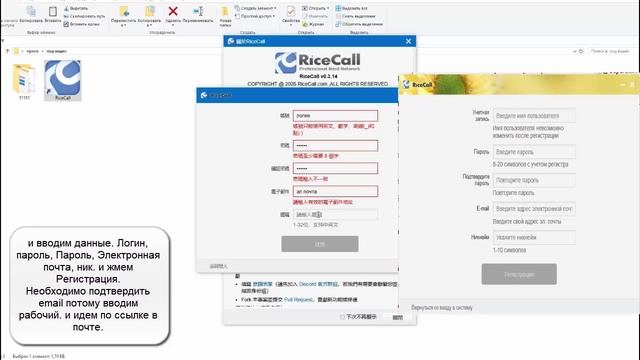Viewport: 640px width, 360px height.
Task: Click the 'Введите имя пользователя' field
Action: [x=534, y=116]
